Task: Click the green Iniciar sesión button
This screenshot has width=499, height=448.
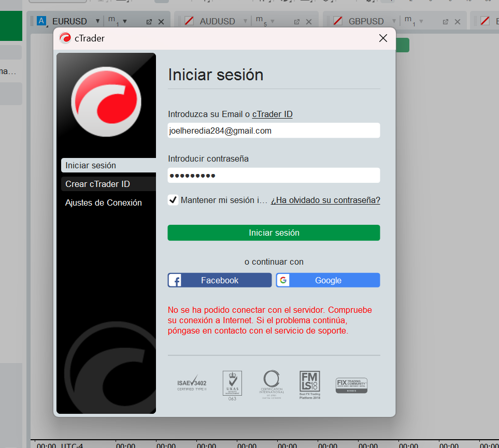Action: pos(274,233)
